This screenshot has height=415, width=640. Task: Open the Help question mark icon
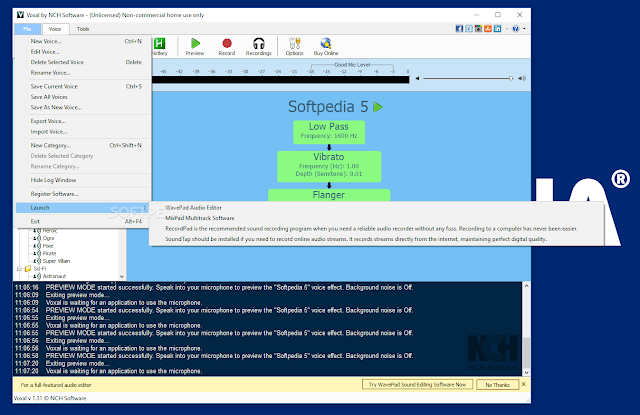click(516, 29)
